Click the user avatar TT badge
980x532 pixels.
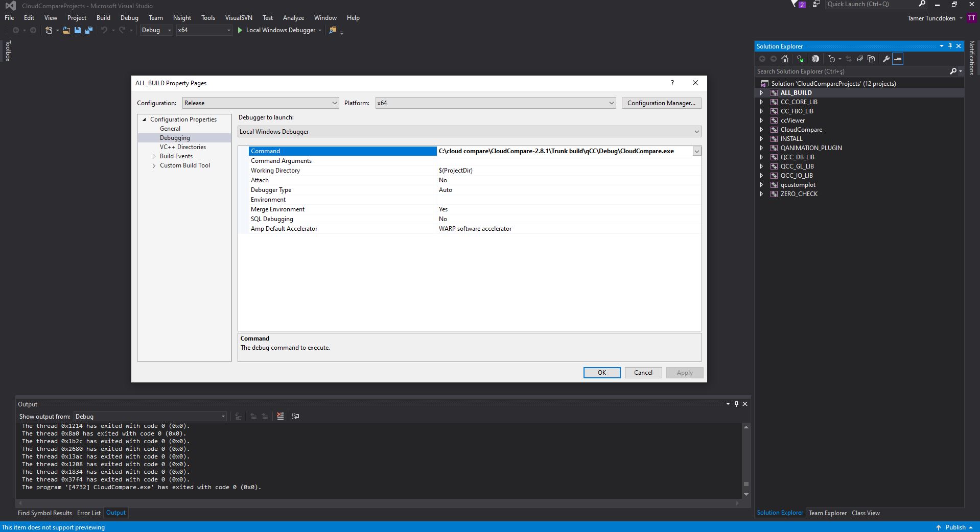971,18
